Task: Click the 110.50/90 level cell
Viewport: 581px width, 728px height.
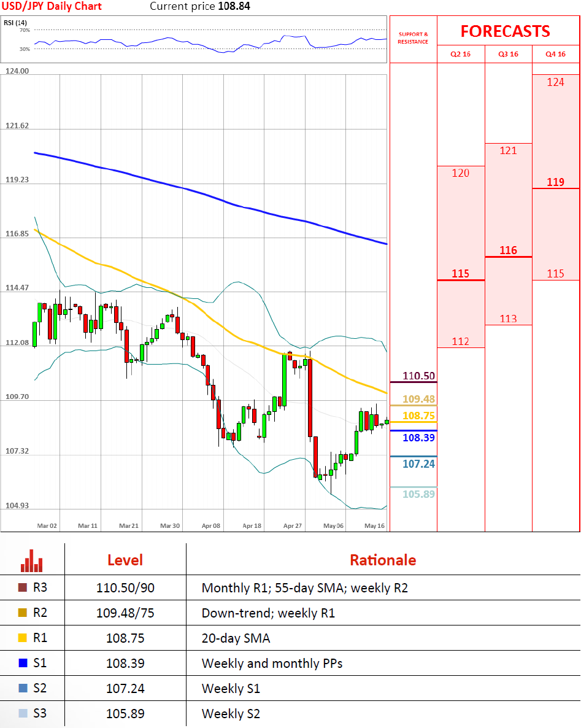Action: tap(125, 588)
